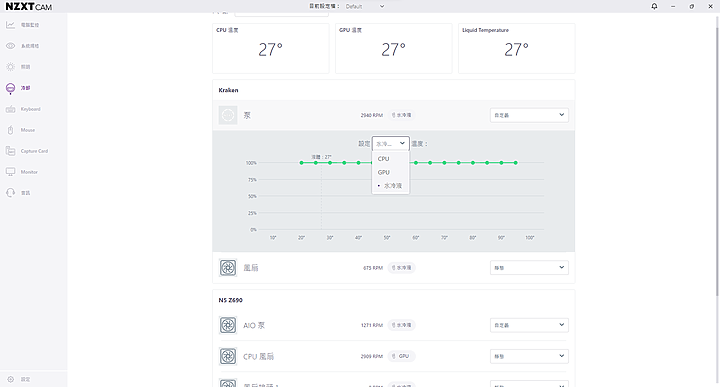720x387 pixels.
Task: Select the curve point at 30°
Action: pos(330,163)
